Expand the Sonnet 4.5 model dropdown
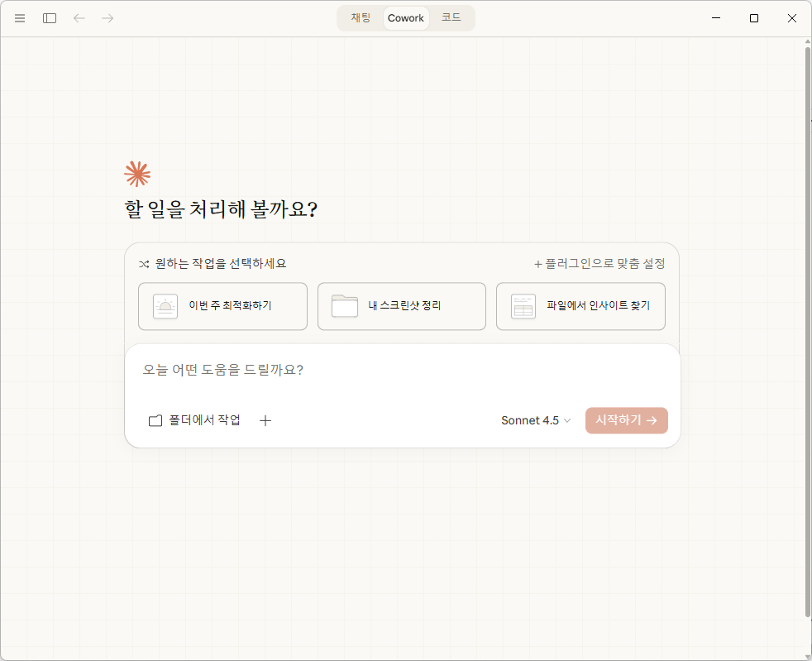The image size is (812, 661). tap(536, 420)
